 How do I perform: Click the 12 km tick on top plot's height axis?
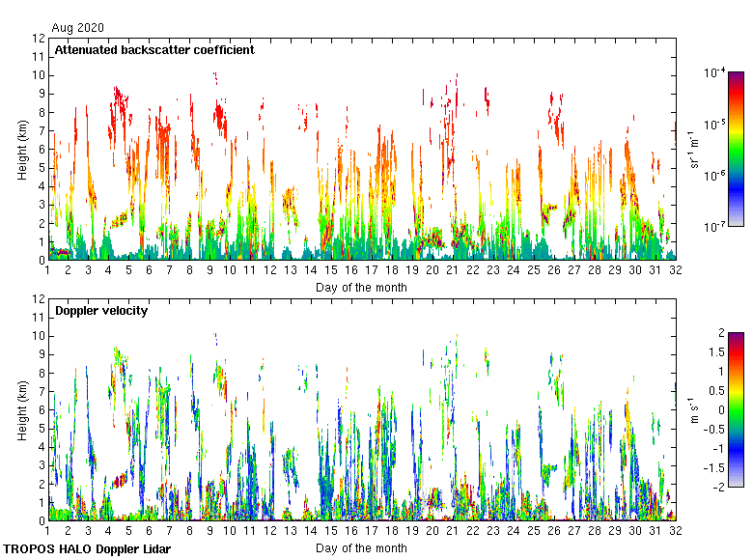(x=39, y=39)
